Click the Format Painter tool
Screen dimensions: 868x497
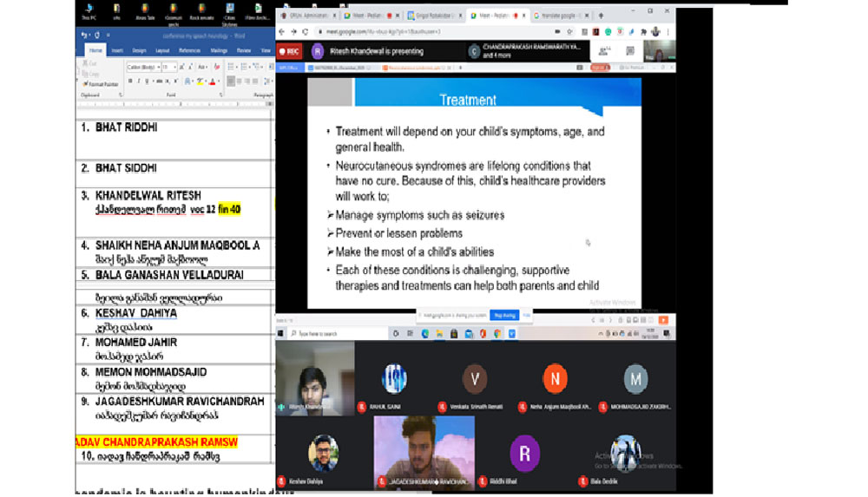click(x=102, y=84)
